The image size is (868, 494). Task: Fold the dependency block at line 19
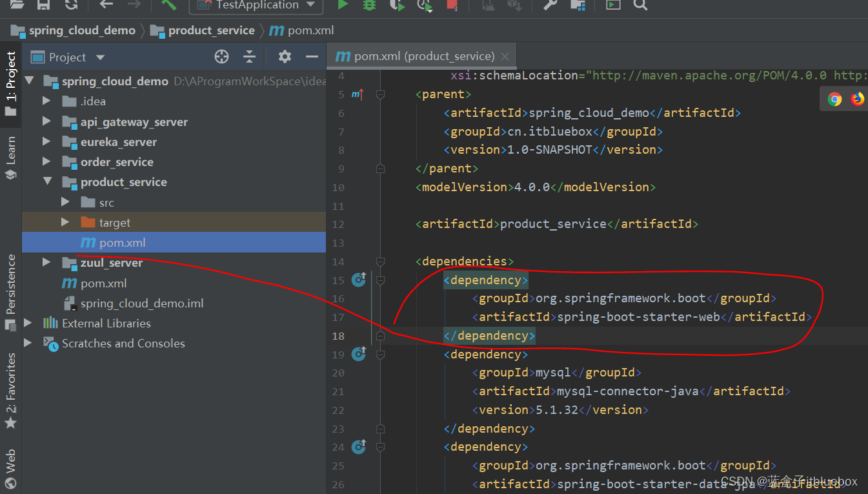(x=381, y=354)
